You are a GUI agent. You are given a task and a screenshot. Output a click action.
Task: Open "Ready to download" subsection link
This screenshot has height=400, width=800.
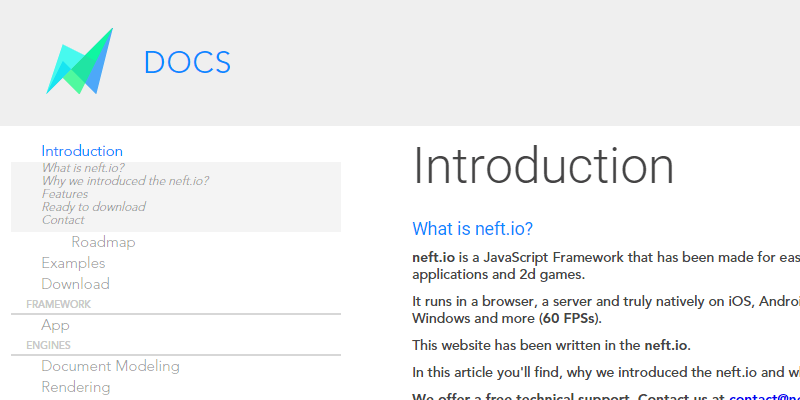tap(93, 207)
